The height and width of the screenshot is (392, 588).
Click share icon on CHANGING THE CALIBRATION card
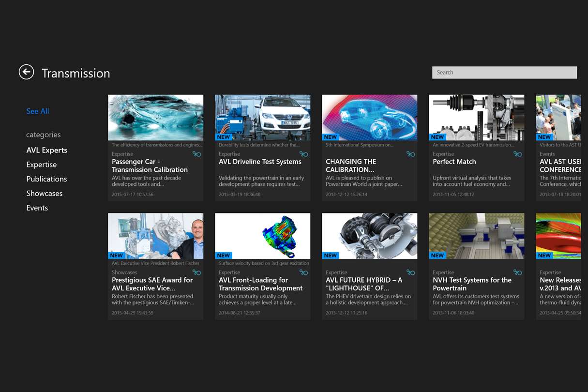click(410, 154)
